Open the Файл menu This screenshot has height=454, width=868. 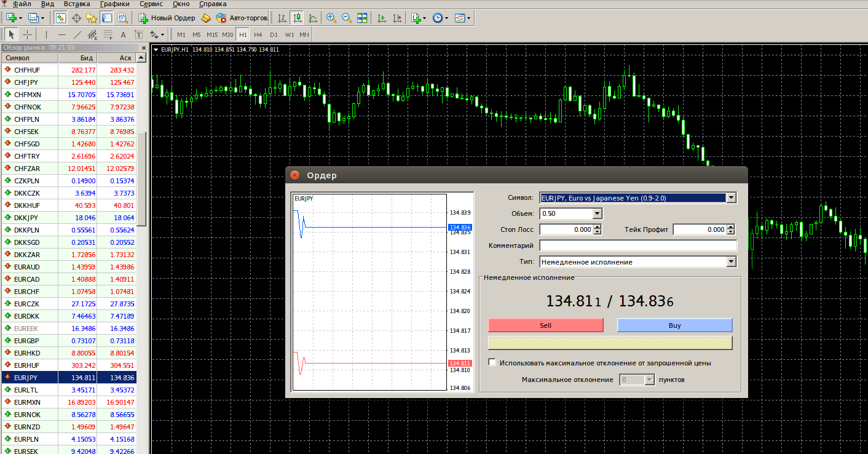22,4
